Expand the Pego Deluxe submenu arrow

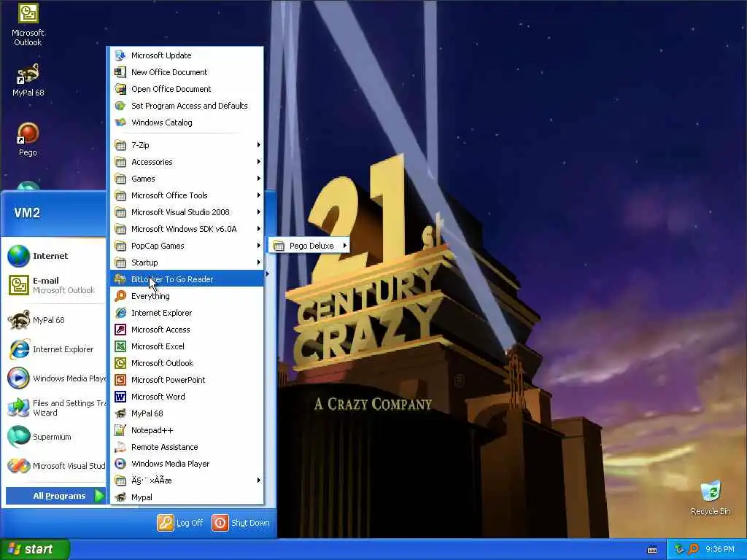344,245
